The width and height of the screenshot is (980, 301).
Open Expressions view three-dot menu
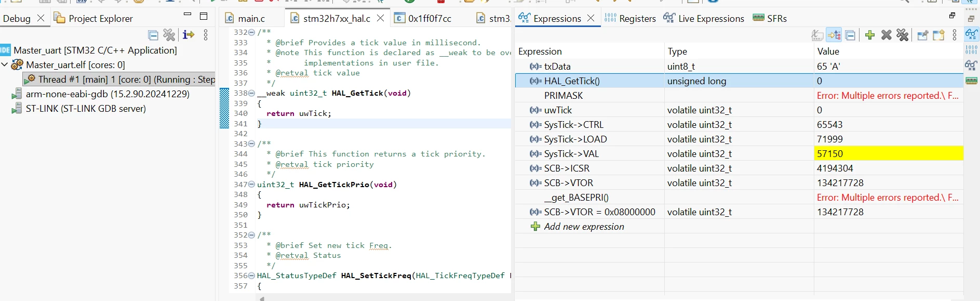pyautogui.click(x=955, y=35)
